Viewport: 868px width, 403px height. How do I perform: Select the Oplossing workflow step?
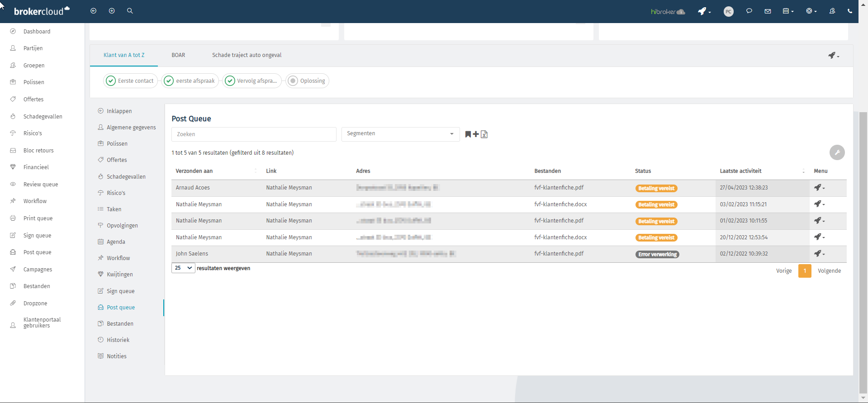coord(307,81)
